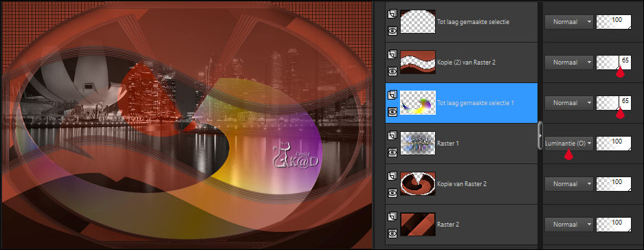Open the blend mode dropdown for Raster 2
Viewport: 644px width, 250px height.
point(569,225)
